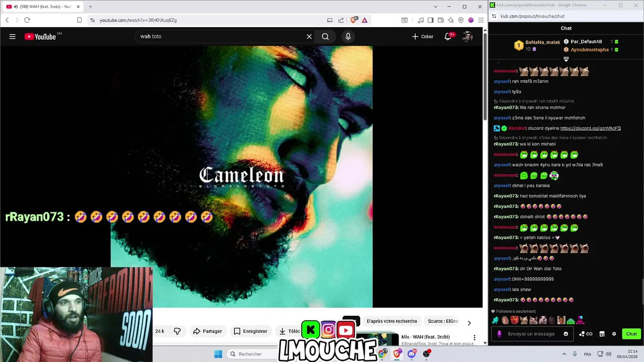
Task: Open OBS Studio from the taskbar
Action: (427, 354)
